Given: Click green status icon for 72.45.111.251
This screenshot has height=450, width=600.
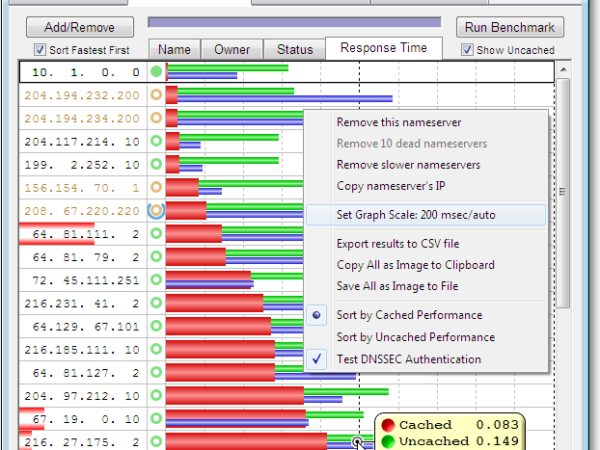Looking at the screenshot, I should coord(156,279).
